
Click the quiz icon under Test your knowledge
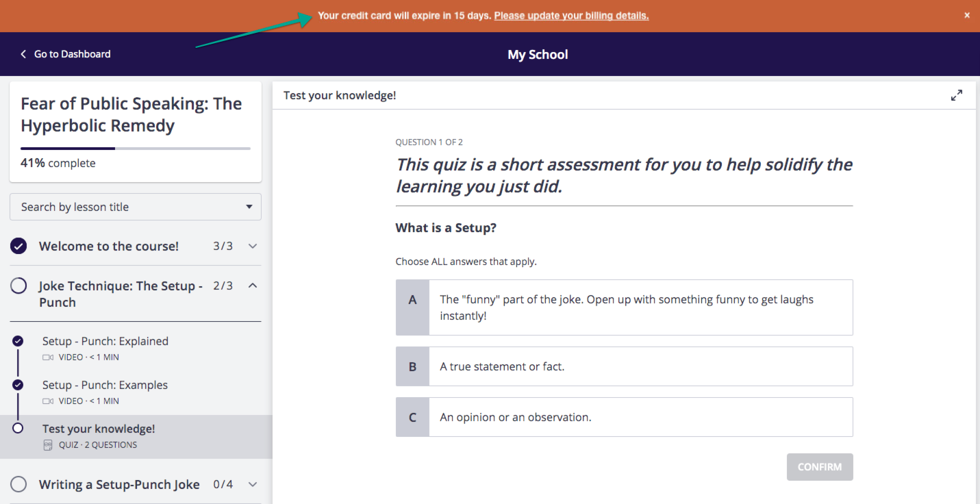(48, 445)
